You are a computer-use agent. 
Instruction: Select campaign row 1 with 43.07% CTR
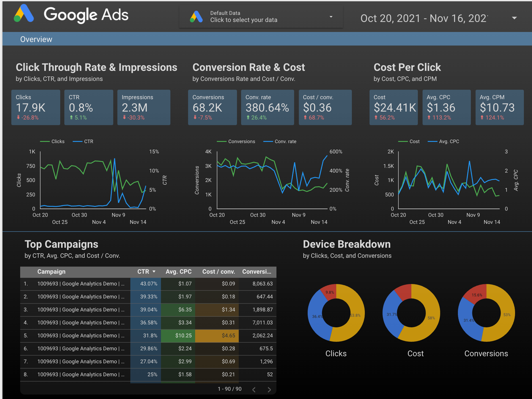pyautogui.click(x=148, y=284)
